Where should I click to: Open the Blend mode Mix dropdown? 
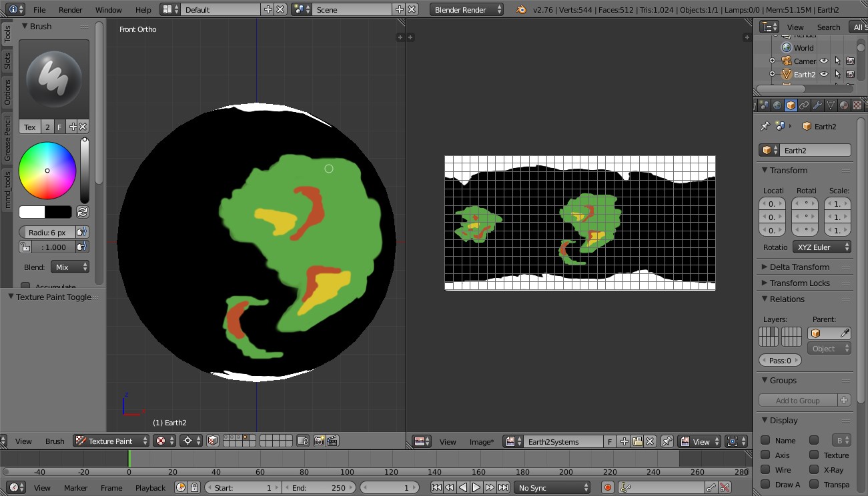coord(70,267)
